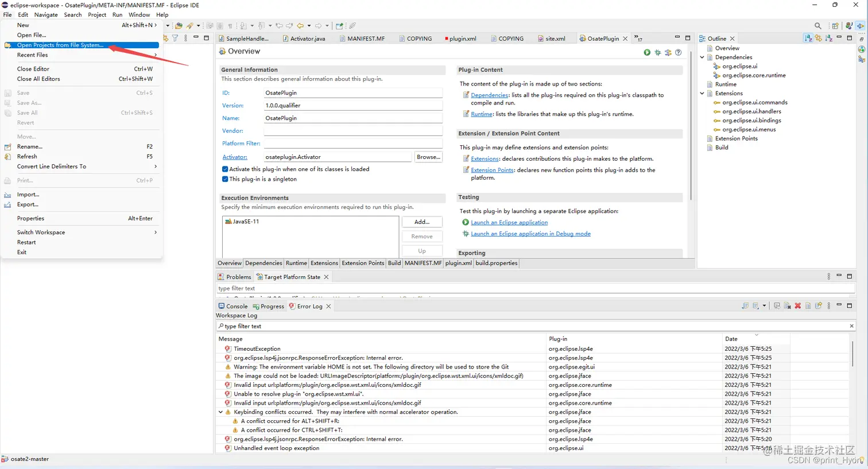This screenshot has width=868, height=469.
Task: Collapse the Extensions node in Outline
Action: pos(702,94)
